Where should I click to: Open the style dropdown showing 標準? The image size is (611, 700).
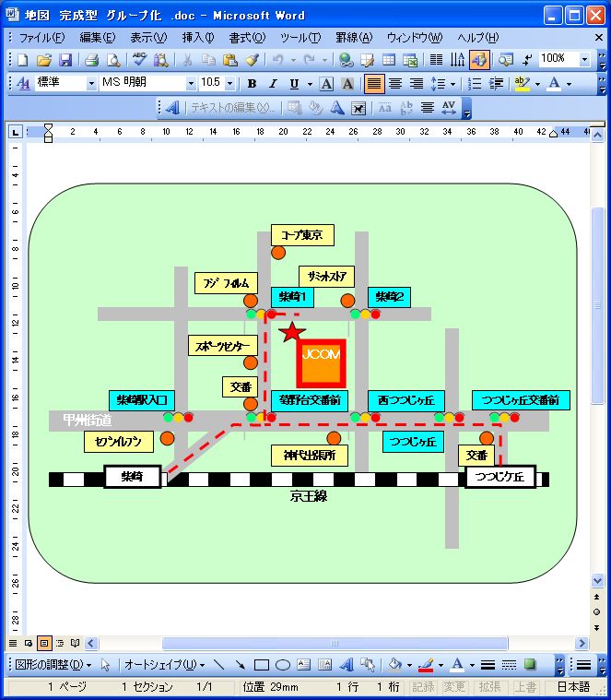[x=91, y=84]
